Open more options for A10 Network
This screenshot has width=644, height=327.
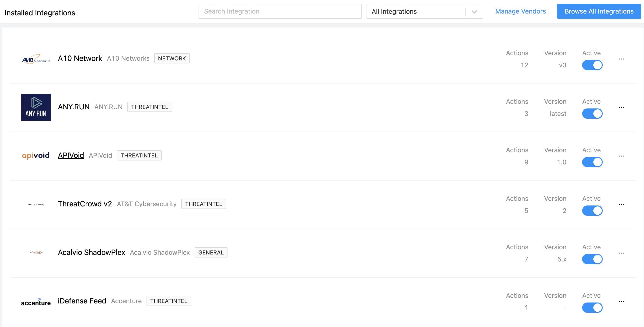(x=622, y=59)
